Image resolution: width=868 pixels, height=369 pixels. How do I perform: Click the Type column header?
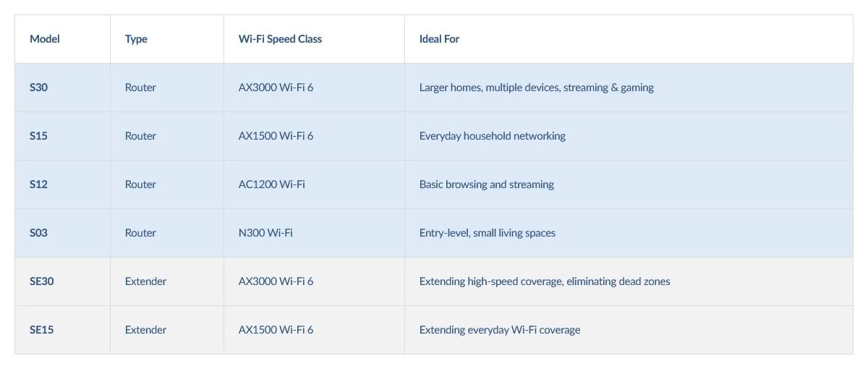(136, 39)
